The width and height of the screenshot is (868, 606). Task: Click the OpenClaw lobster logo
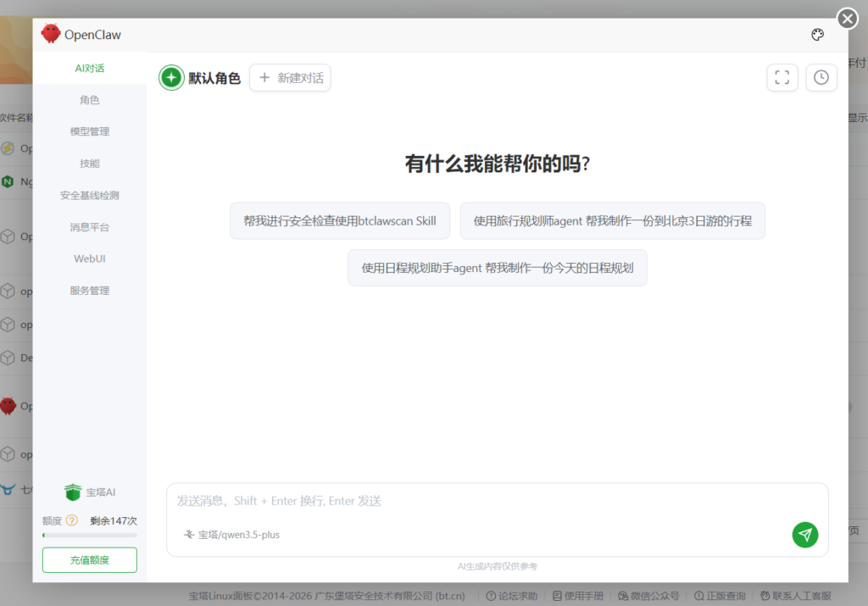[50, 33]
